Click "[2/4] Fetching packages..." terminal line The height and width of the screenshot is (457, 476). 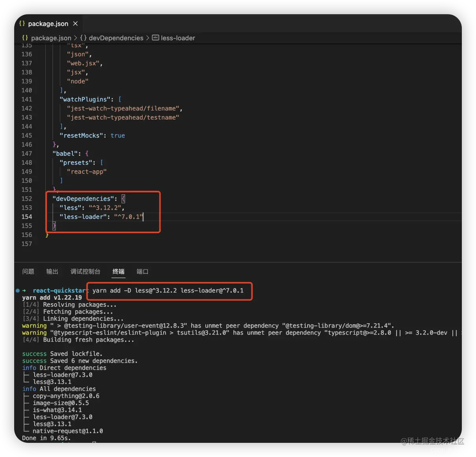(68, 312)
